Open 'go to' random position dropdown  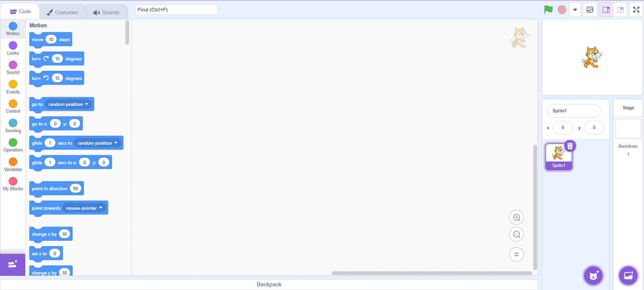(x=68, y=104)
